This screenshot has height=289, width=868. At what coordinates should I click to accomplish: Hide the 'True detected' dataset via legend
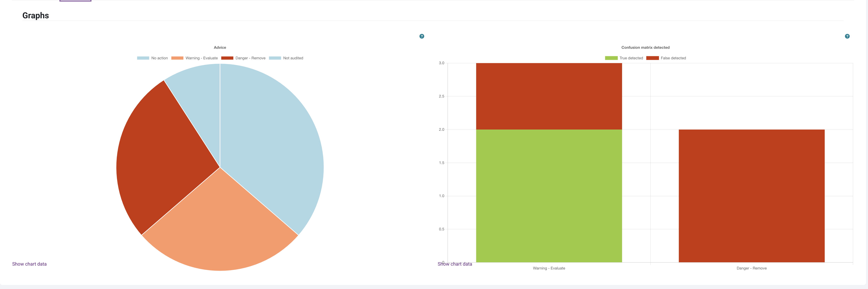[x=624, y=58]
